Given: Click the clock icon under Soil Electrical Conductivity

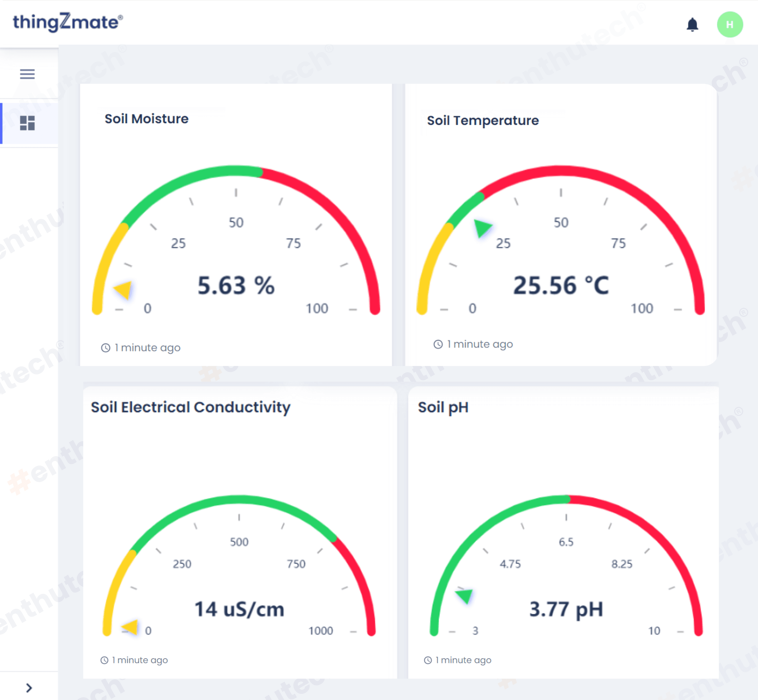Looking at the screenshot, I should [x=104, y=660].
